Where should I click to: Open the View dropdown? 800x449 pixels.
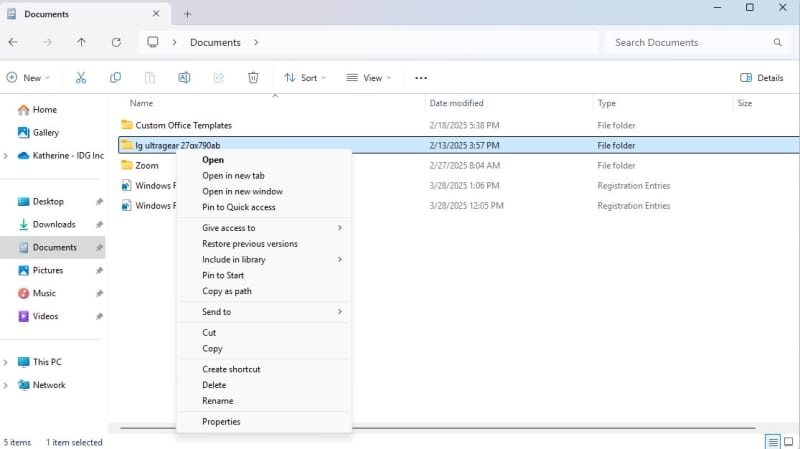pyautogui.click(x=367, y=77)
